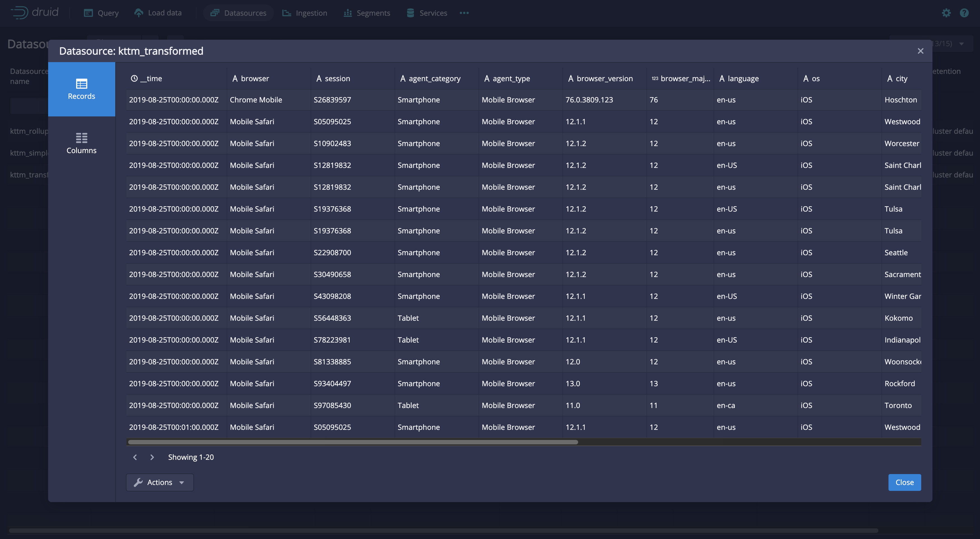Click the horizontal scrollbar of records table
Screen dimensions: 980x539
[353, 442]
